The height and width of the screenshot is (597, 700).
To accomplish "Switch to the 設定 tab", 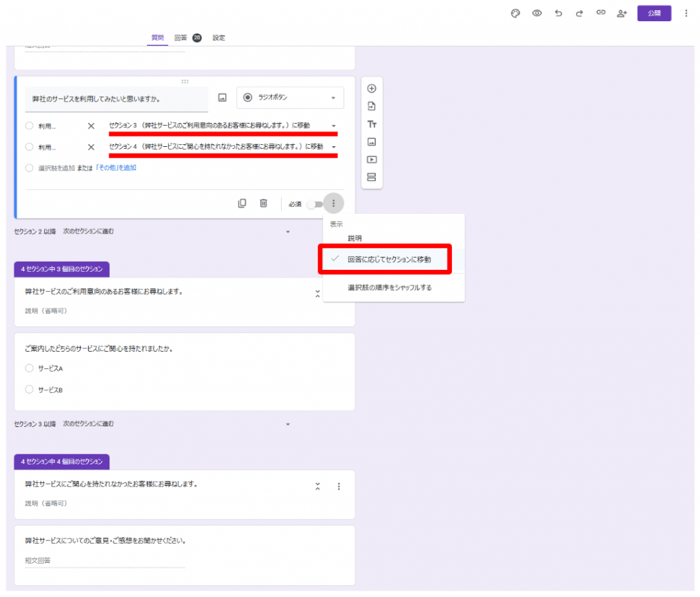I will point(219,38).
